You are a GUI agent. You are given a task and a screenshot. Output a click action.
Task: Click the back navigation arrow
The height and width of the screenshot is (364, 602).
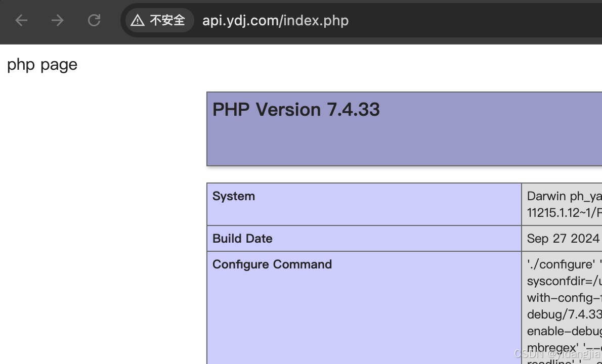(20, 20)
